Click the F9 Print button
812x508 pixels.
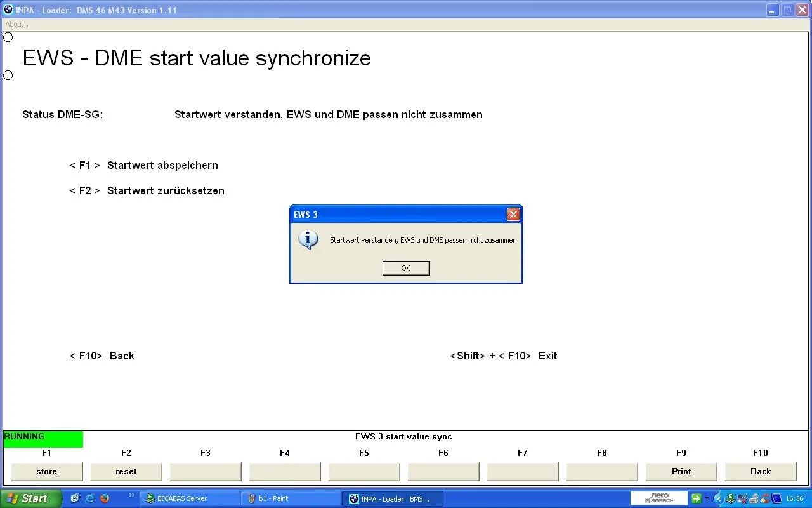point(681,471)
